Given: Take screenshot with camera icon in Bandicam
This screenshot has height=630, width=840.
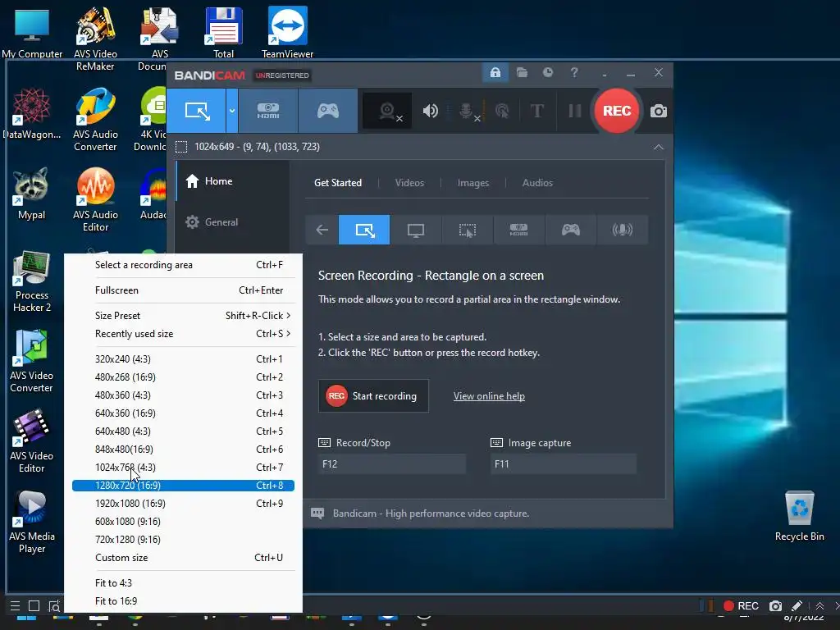Looking at the screenshot, I should point(659,111).
